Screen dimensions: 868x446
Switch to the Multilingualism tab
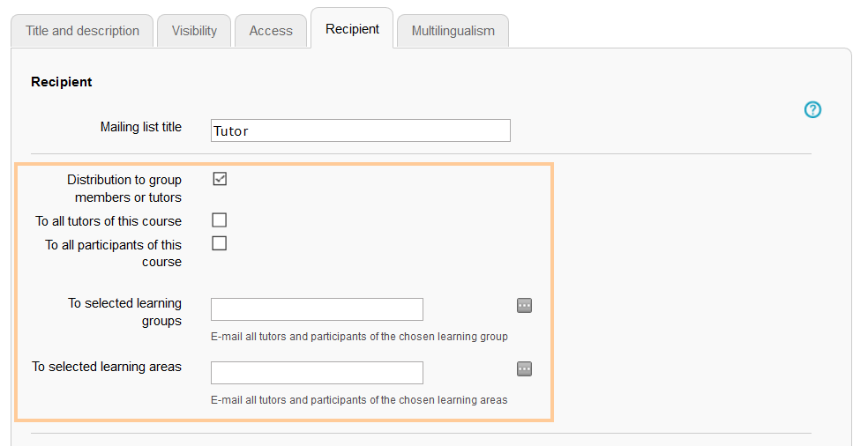pos(453,31)
